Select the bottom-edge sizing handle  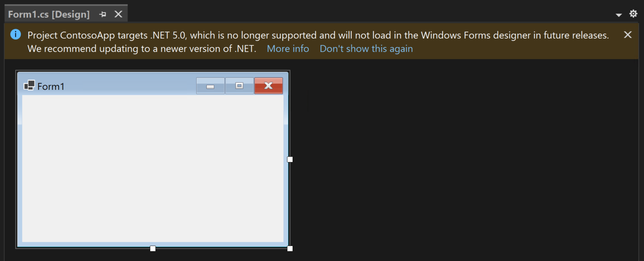pos(153,249)
